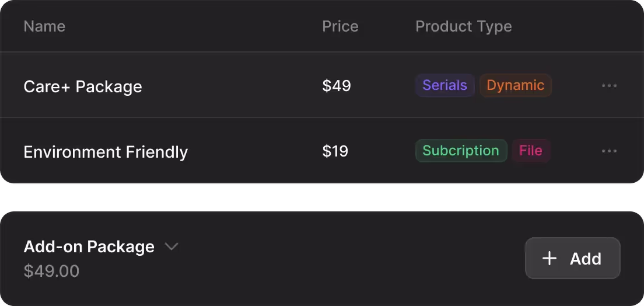
Task: Select the orange Dynamic tag
Action: click(x=515, y=85)
